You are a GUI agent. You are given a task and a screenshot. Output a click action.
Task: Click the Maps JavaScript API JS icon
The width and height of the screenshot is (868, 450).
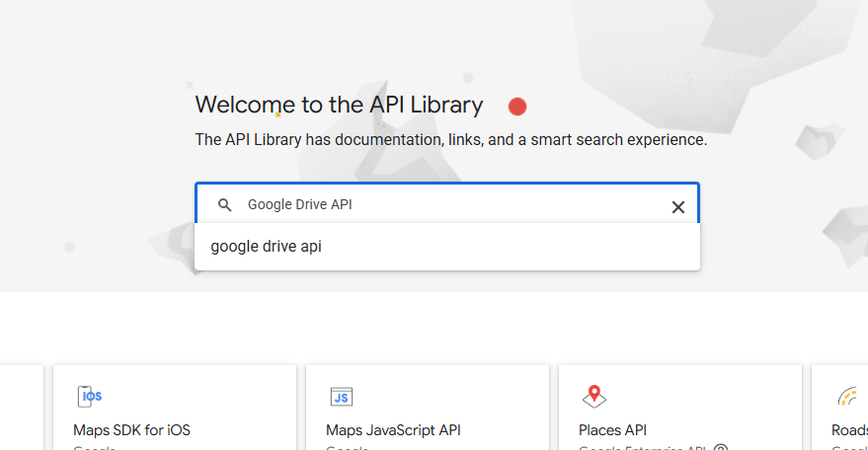coord(342,397)
